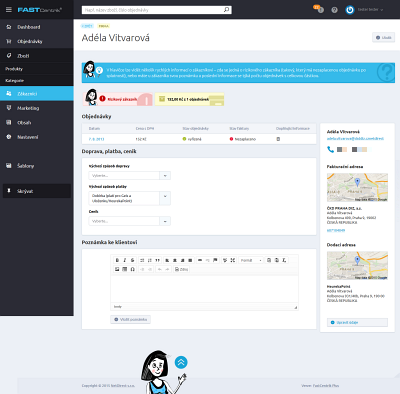Screen dimensions: 400x394
Task: Insert image in note editor
Action: tap(117, 269)
